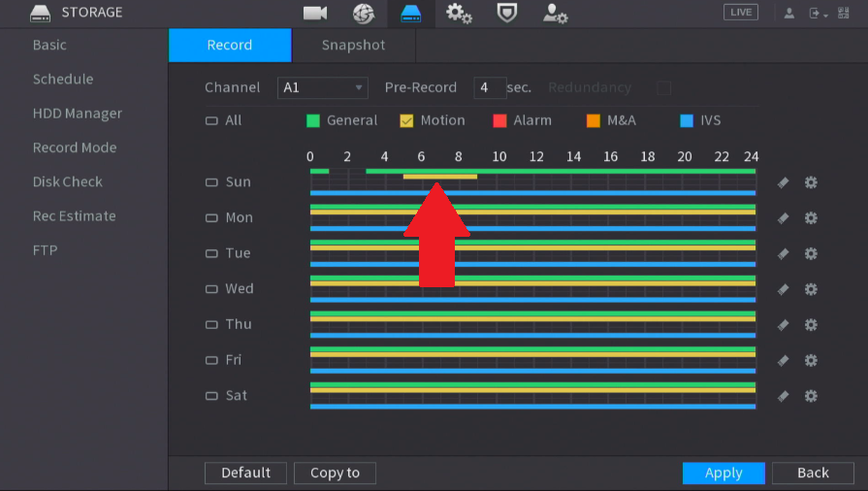Click the QR code icon in top right
The image size is (868, 491).
(843, 13)
